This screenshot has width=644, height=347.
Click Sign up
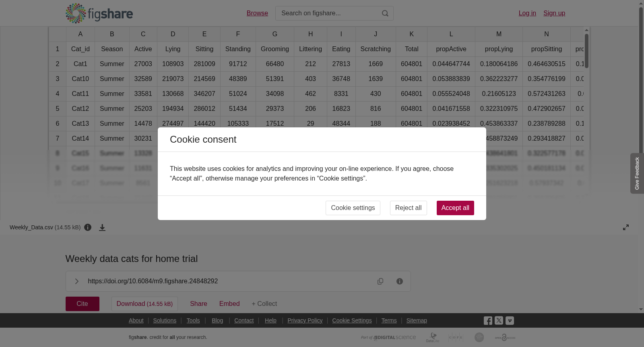(554, 13)
